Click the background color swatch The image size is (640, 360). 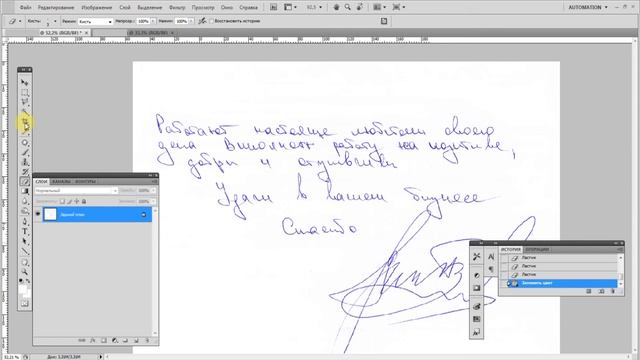coord(27,293)
